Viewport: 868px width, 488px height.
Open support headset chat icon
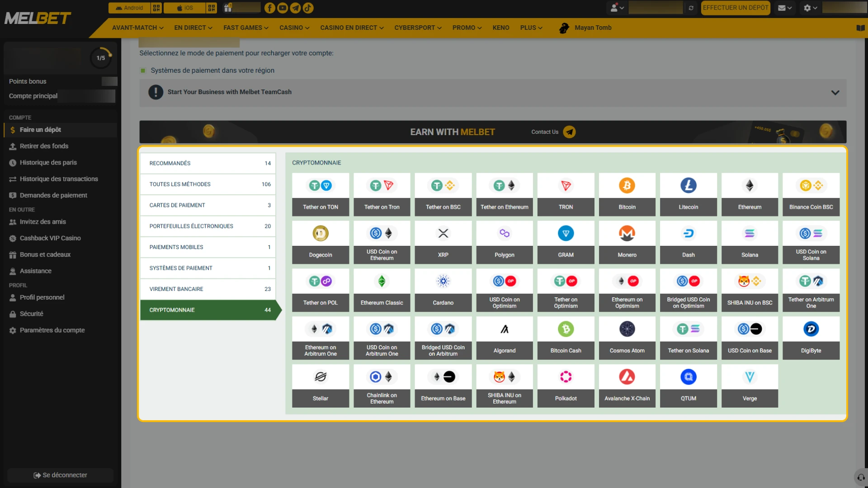click(x=861, y=477)
